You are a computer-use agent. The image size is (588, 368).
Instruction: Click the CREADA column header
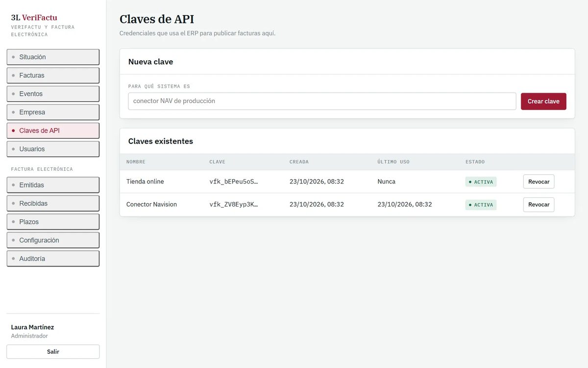point(299,162)
